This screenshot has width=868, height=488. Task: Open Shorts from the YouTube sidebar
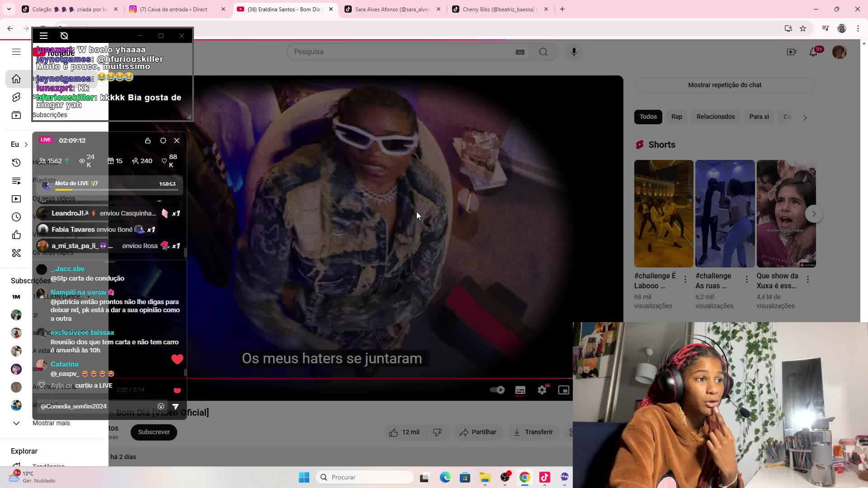pos(16,97)
